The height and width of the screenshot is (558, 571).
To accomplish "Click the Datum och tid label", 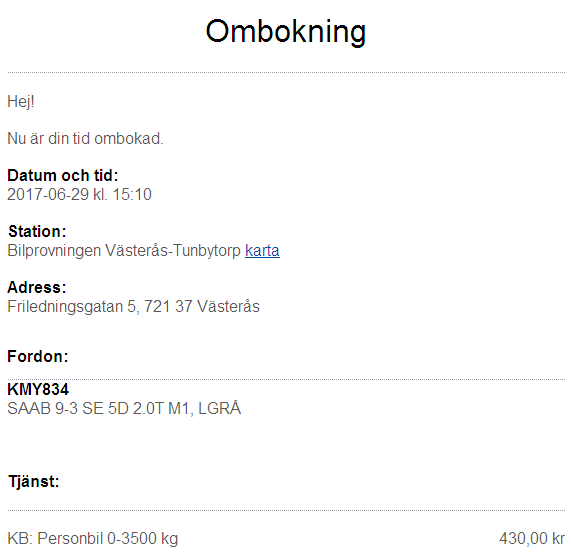I will [x=63, y=176].
